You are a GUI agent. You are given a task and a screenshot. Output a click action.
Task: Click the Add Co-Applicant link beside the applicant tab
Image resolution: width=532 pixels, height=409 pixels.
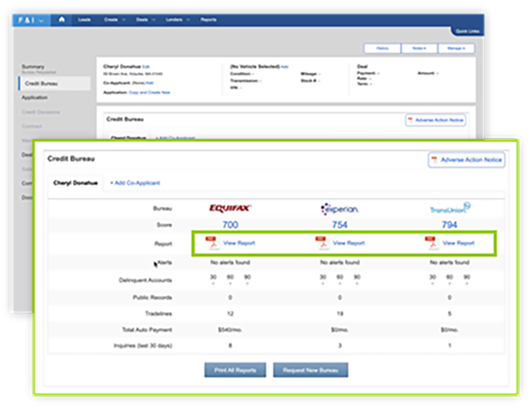[x=135, y=183]
